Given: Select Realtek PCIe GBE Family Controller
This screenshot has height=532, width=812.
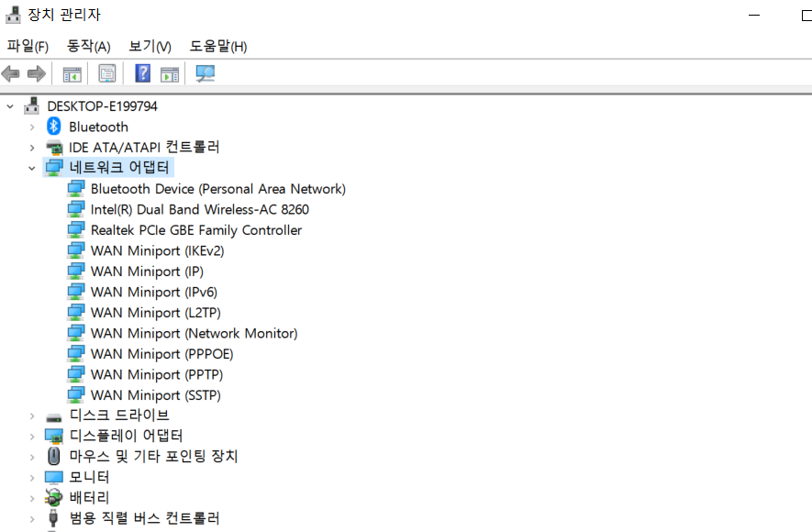Looking at the screenshot, I should click(196, 230).
